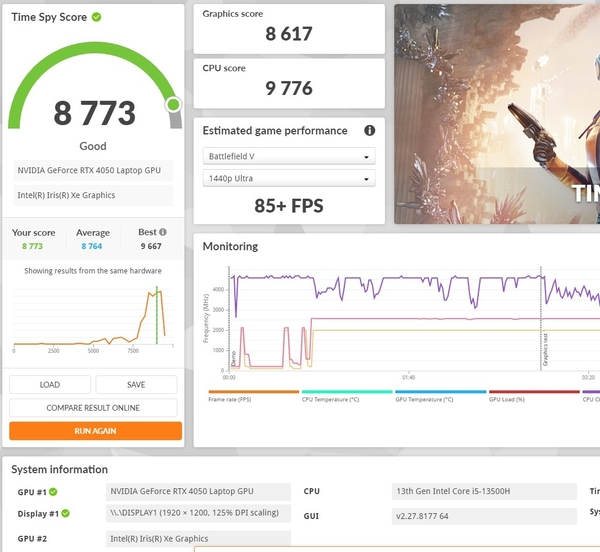This screenshot has width=600, height=552.
Task: Click COMPARE RESULT ONLINE
Action: pyautogui.click(x=93, y=408)
